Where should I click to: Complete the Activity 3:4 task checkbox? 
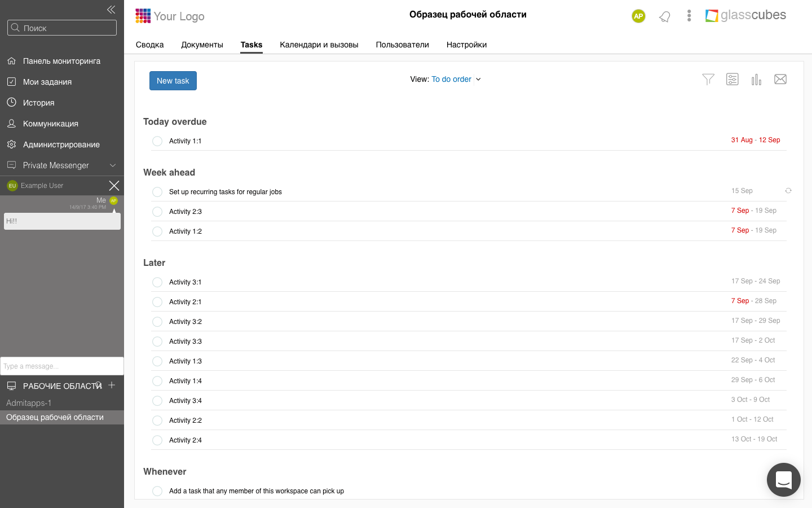click(157, 401)
